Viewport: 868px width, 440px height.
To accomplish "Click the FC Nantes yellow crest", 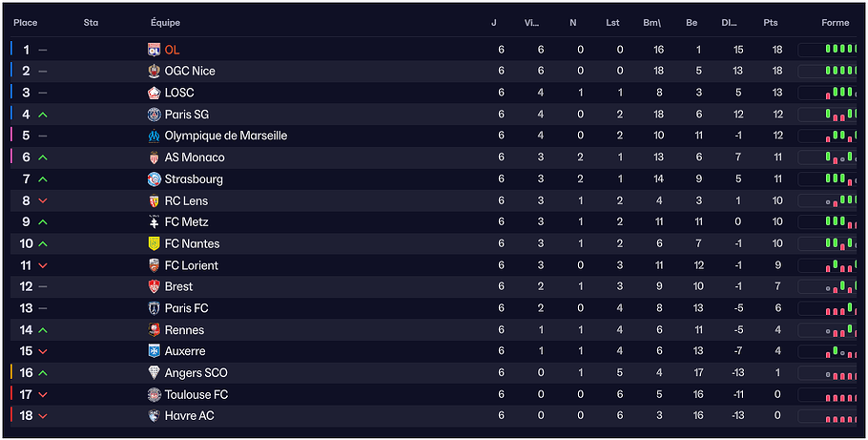I will (155, 244).
